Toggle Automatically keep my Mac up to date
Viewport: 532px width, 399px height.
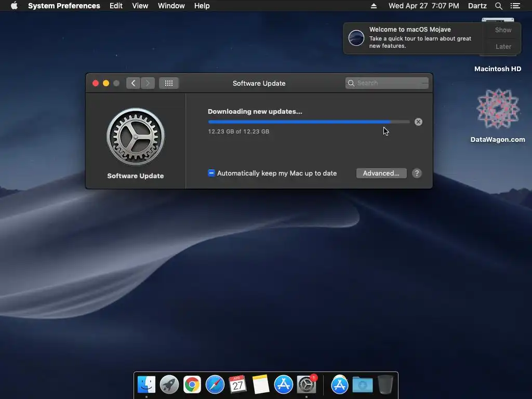[211, 173]
